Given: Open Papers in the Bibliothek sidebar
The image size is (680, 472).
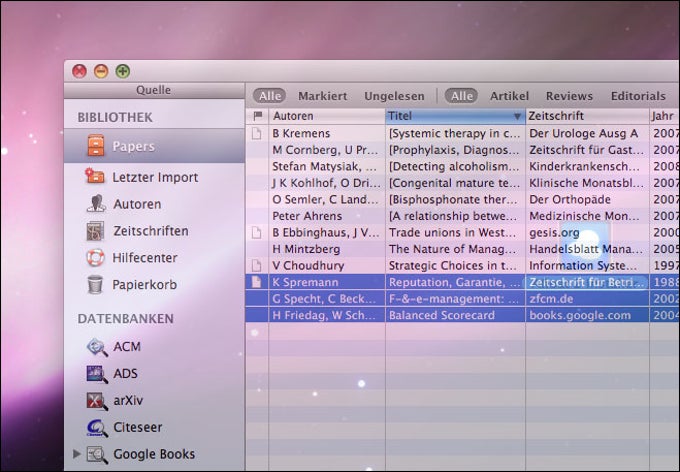Looking at the screenshot, I should (x=154, y=146).
